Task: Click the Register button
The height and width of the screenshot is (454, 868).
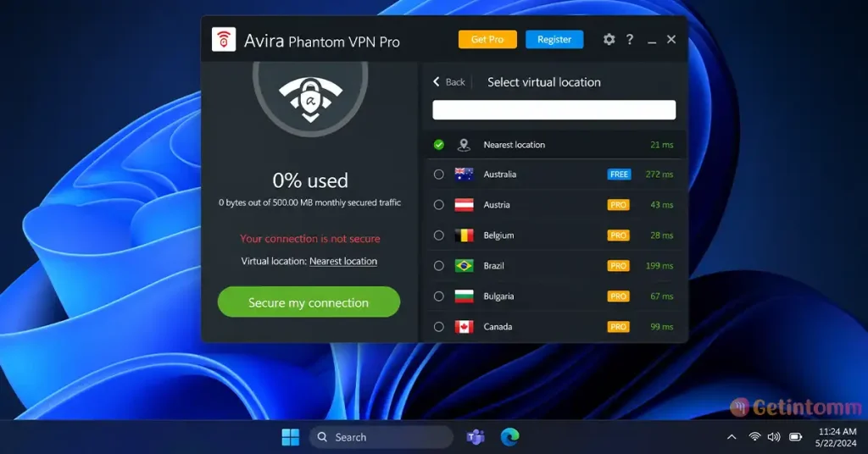Action: [554, 39]
